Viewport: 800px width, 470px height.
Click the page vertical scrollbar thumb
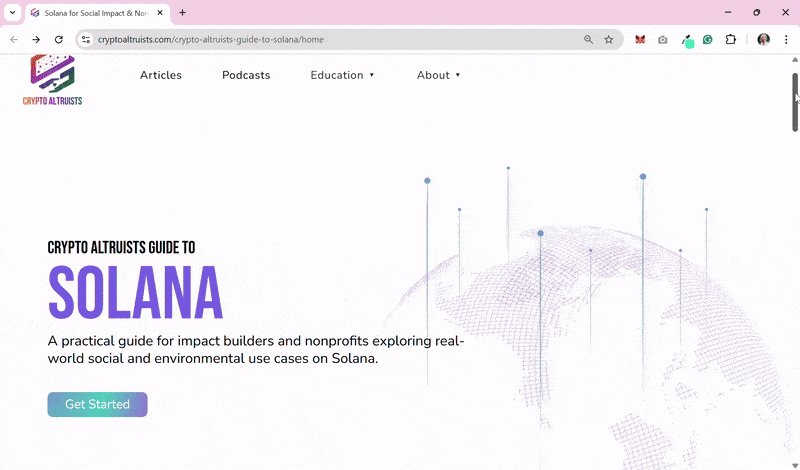pos(795,100)
